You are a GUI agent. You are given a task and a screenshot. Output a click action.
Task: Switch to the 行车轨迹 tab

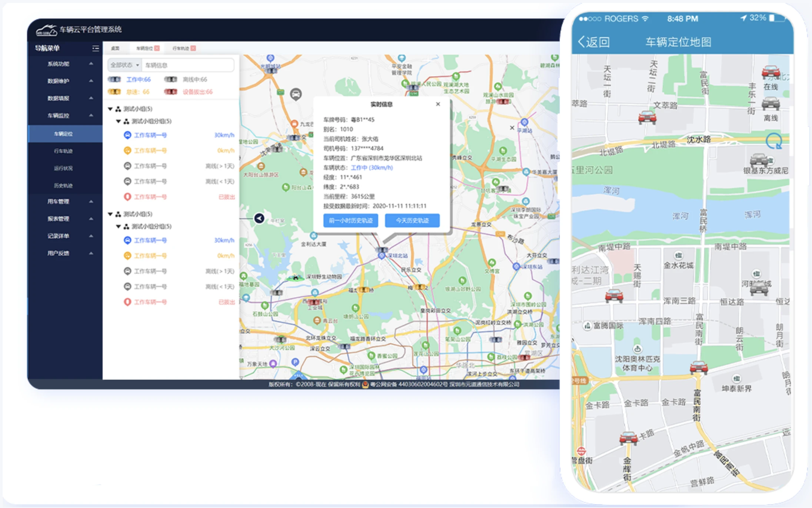[x=180, y=48]
